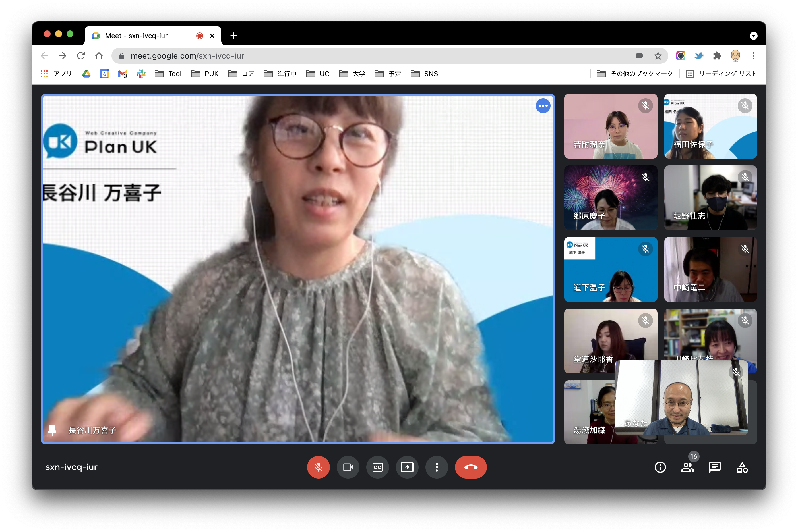Open Activities shapes icon
The width and height of the screenshot is (798, 532).
(742, 467)
